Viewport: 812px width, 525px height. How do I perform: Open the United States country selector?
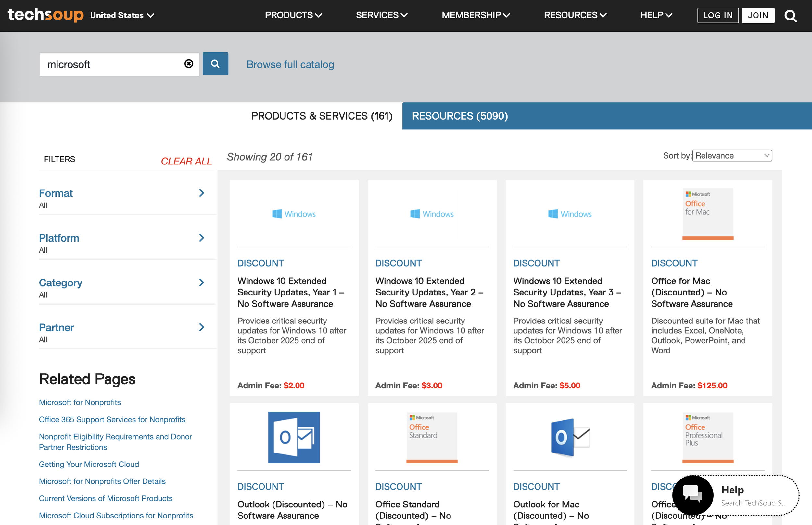coord(122,15)
